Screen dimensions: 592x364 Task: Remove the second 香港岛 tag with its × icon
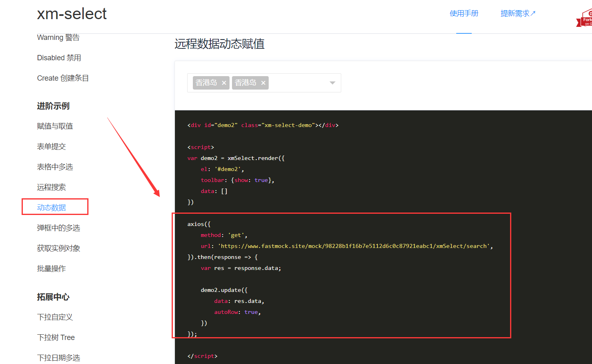263,82
